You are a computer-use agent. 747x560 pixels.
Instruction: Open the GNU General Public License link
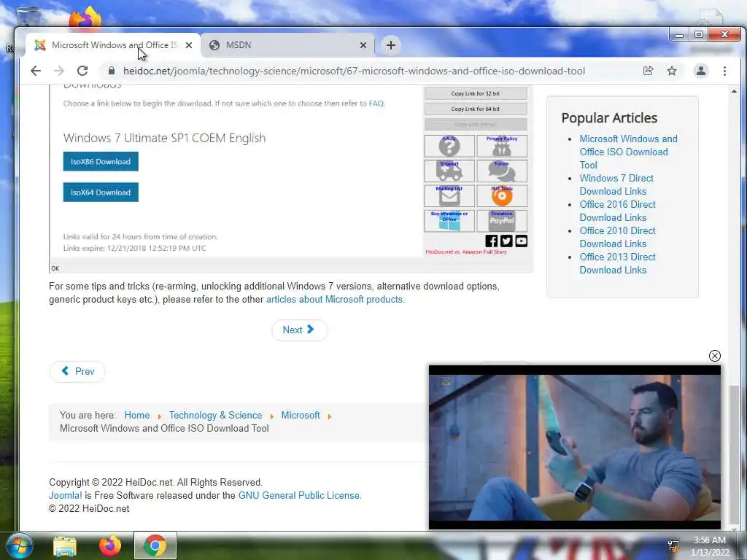pos(300,495)
